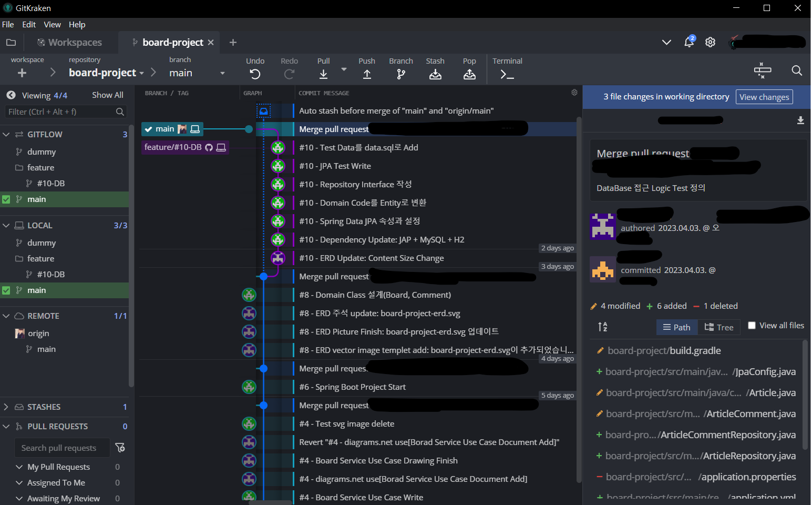The height and width of the screenshot is (505, 812).
Task: Click sort files icon in commit panel
Action: (602, 327)
